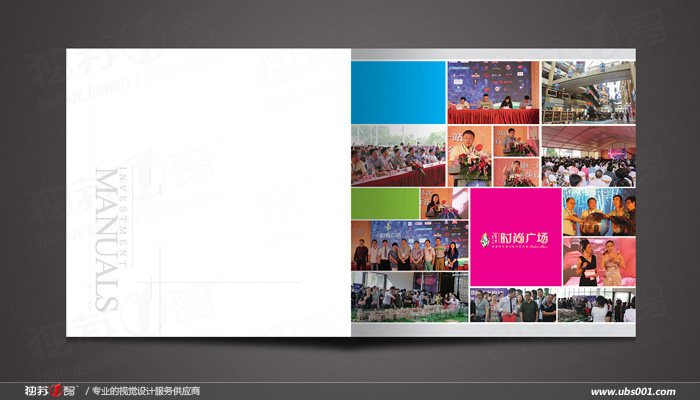This screenshot has width=700, height=400.
Task: Open the two female hosts photo
Action: (x=599, y=262)
